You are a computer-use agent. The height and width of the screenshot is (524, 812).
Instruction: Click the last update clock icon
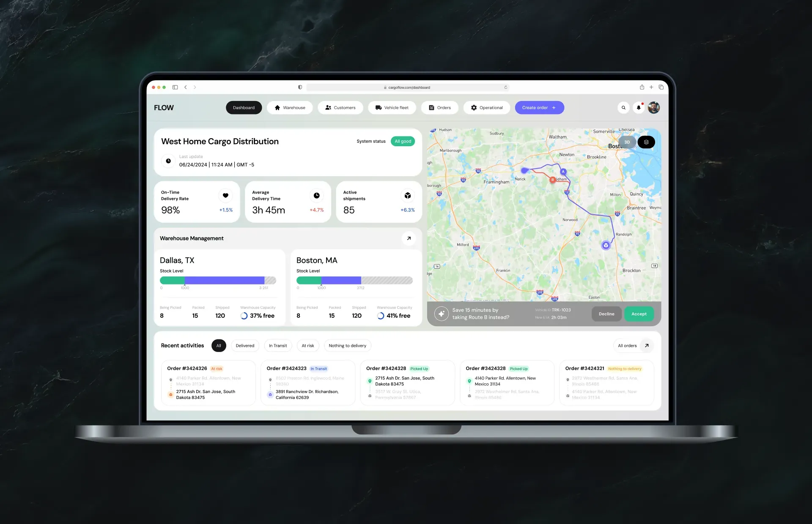(168, 161)
